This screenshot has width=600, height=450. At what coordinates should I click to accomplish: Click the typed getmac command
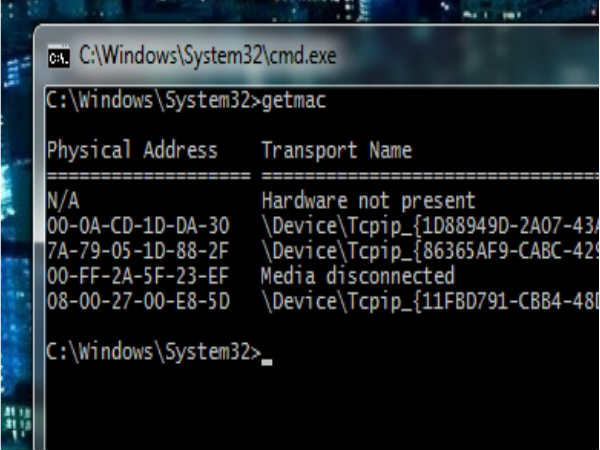coord(293,100)
